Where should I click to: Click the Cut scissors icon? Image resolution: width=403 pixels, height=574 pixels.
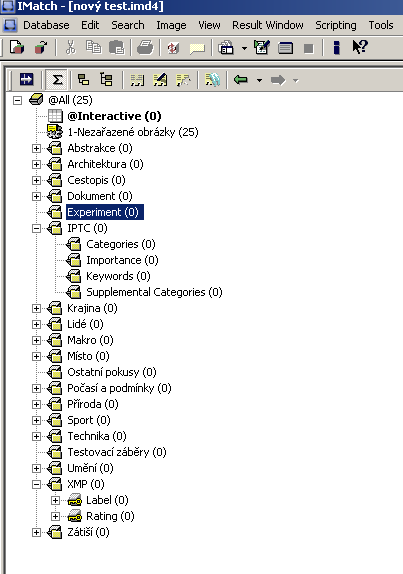click(70, 48)
